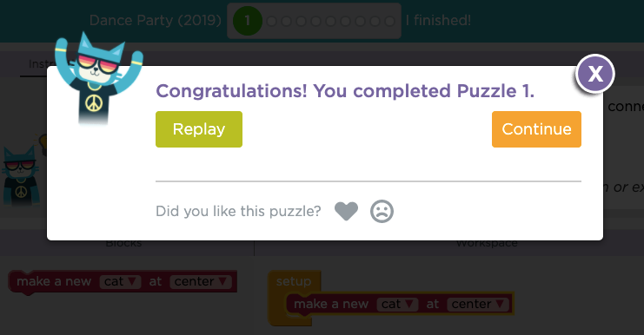Expand center dropdown in workspace setup block

click(x=478, y=305)
